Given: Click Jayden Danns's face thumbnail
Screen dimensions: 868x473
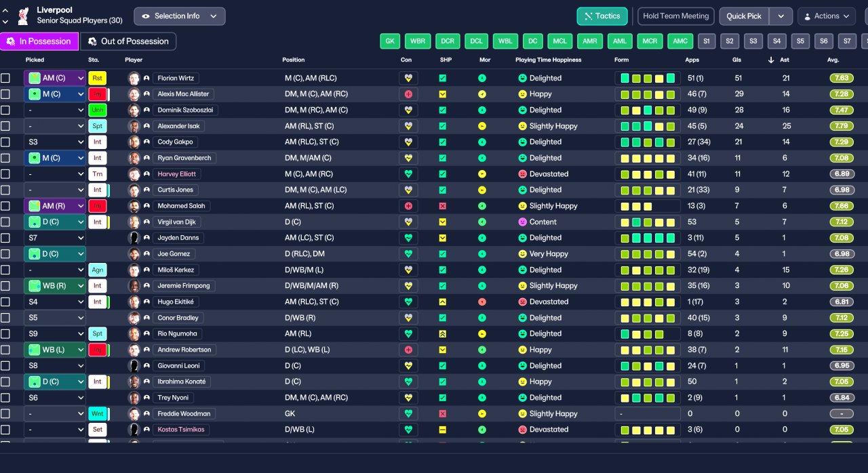Looking at the screenshot, I should pos(134,238).
